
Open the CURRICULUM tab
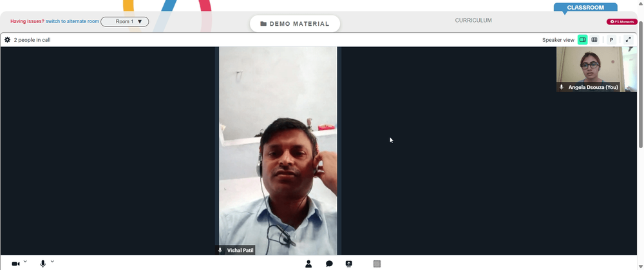(473, 20)
